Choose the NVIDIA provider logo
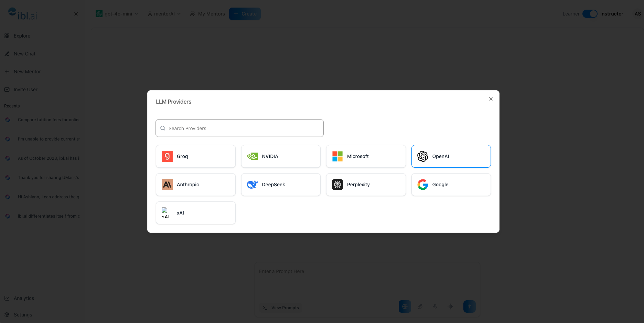 pyautogui.click(x=253, y=156)
